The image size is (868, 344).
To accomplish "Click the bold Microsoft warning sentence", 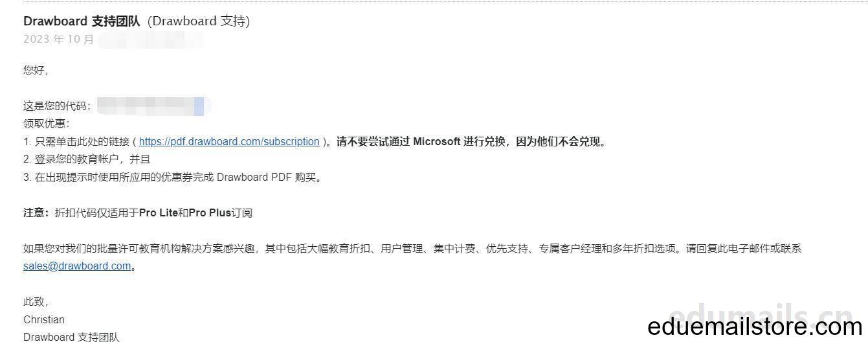I will 473,142.
